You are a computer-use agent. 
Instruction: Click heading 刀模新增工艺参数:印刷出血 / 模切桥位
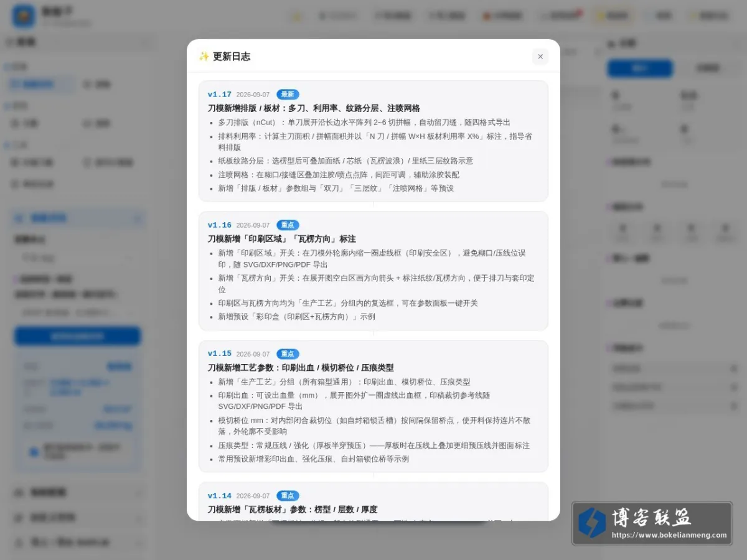click(x=301, y=368)
